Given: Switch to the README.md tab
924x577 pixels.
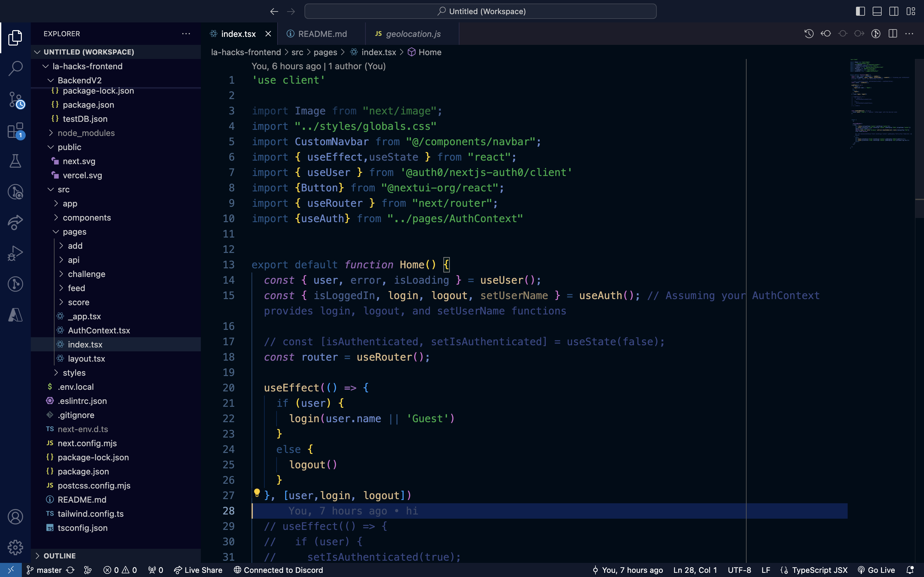Looking at the screenshot, I should click(322, 34).
